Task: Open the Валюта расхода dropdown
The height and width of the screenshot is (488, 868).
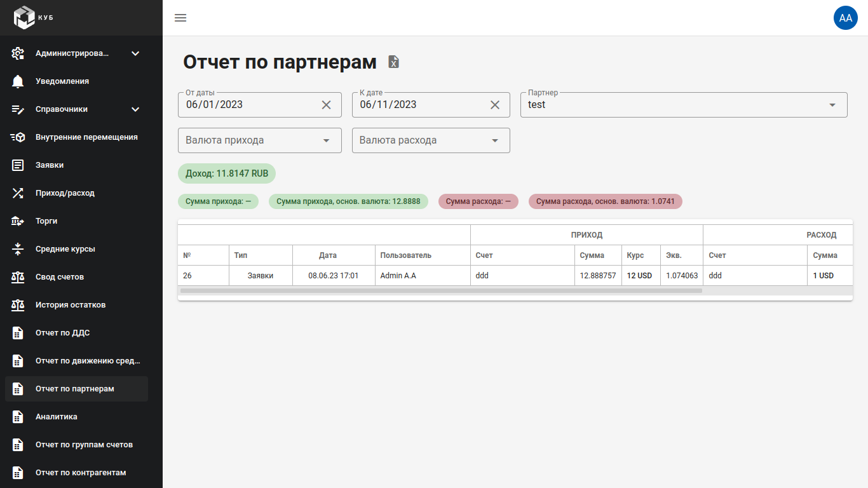Action: 431,140
